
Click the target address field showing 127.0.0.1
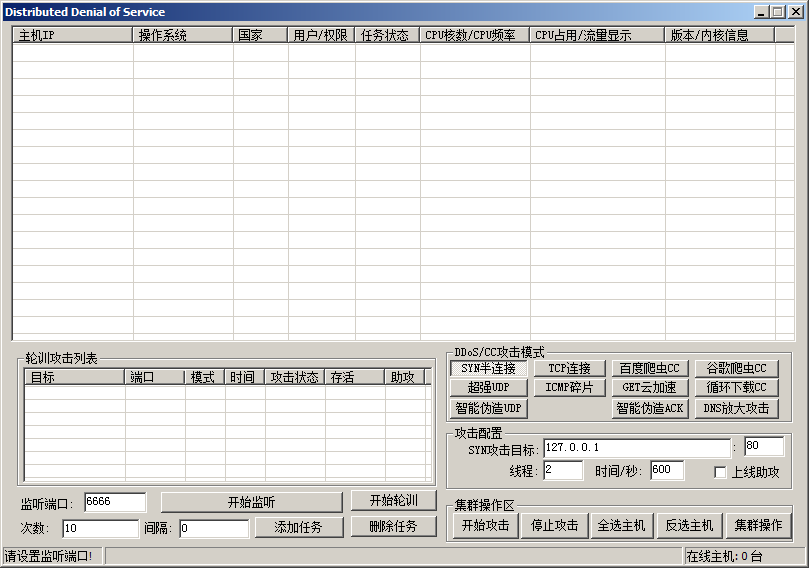(x=636, y=447)
